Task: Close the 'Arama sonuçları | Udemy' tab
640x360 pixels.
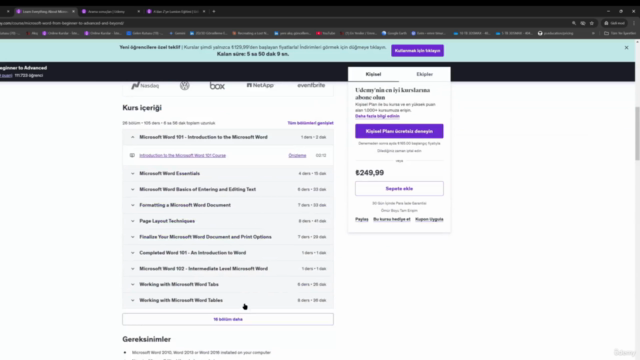Action: (x=138, y=11)
